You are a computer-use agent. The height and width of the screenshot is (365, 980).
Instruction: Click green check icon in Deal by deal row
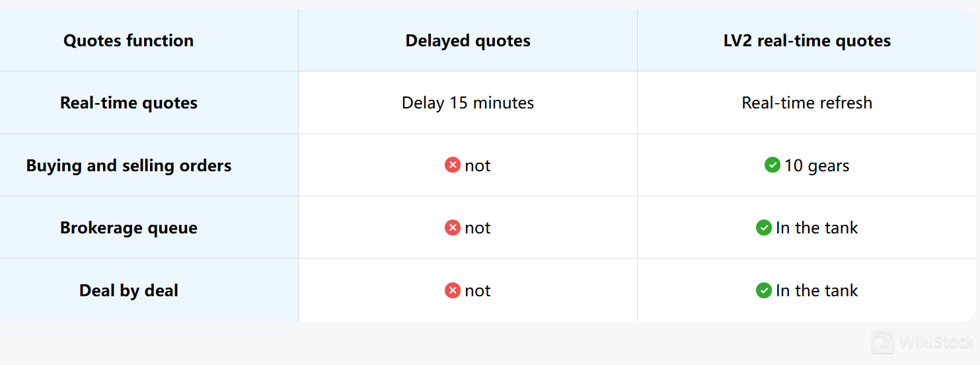tap(763, 290)
